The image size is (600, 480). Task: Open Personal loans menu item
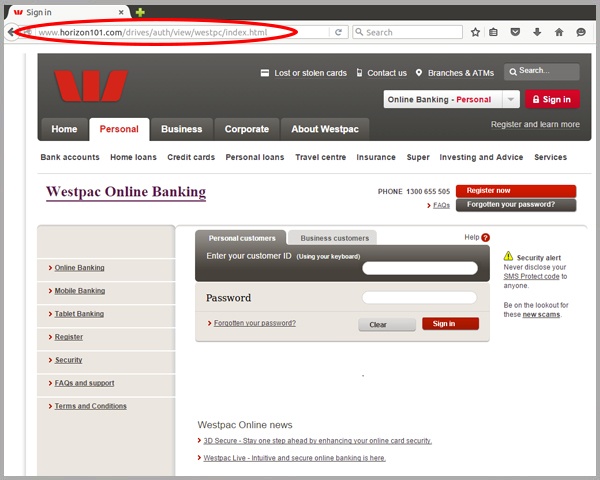(255, 157)
